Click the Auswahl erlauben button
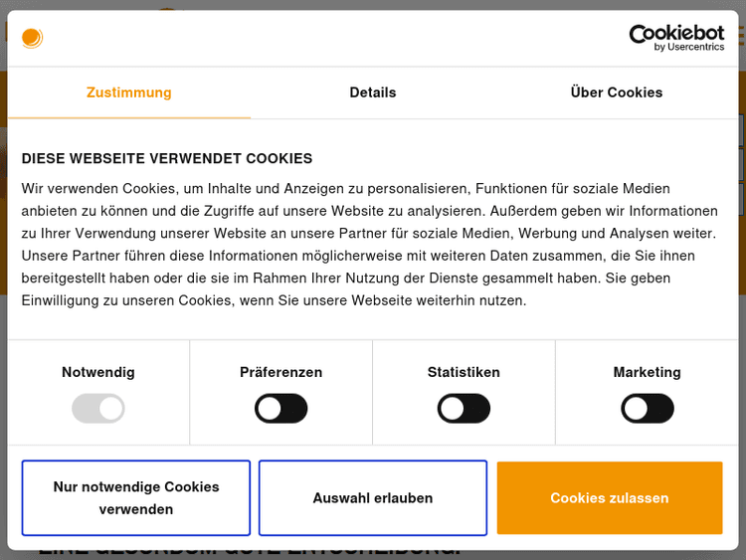This screenshot has height=560, width=746. (x=373, y=498)
